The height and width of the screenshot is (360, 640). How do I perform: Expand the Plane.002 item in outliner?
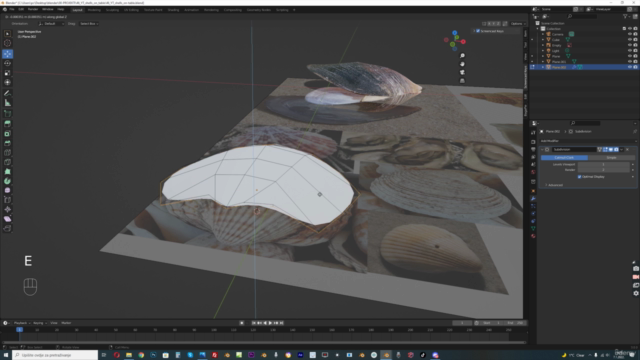pos(543,67)
